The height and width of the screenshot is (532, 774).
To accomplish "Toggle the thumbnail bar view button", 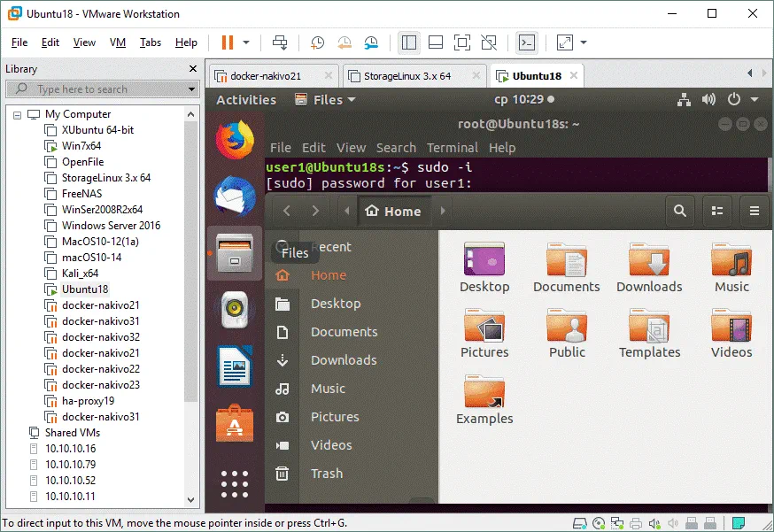I will [435, 42].
